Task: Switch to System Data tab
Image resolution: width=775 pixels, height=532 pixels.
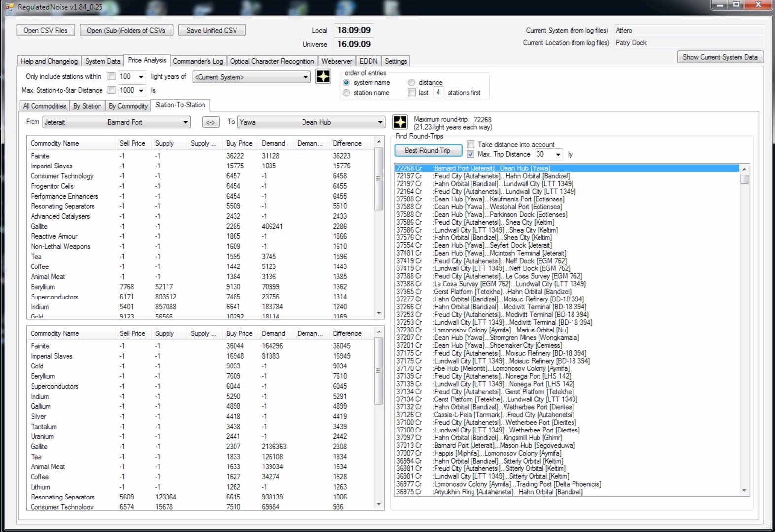Action: (x=102, y=61)
